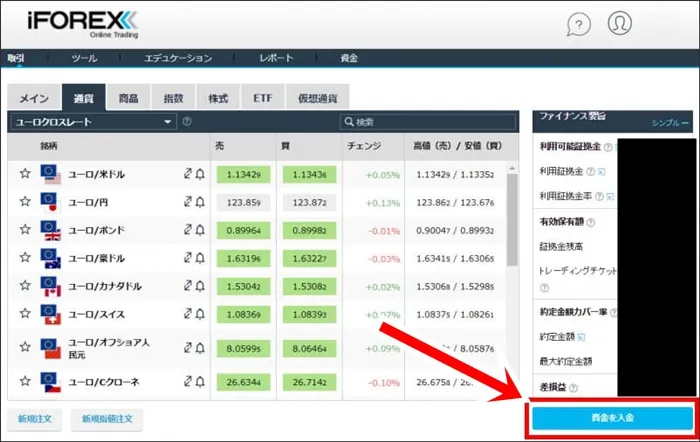This screenshot has width=700, height=442.
Task: Click the 新規注文 button
Action: click(35, 419)
